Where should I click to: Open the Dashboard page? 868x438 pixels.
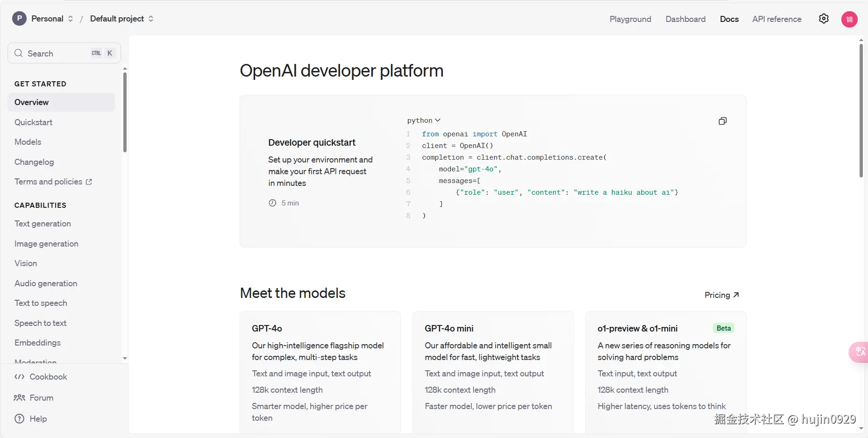pyautogui.click(x=685, y=19)
